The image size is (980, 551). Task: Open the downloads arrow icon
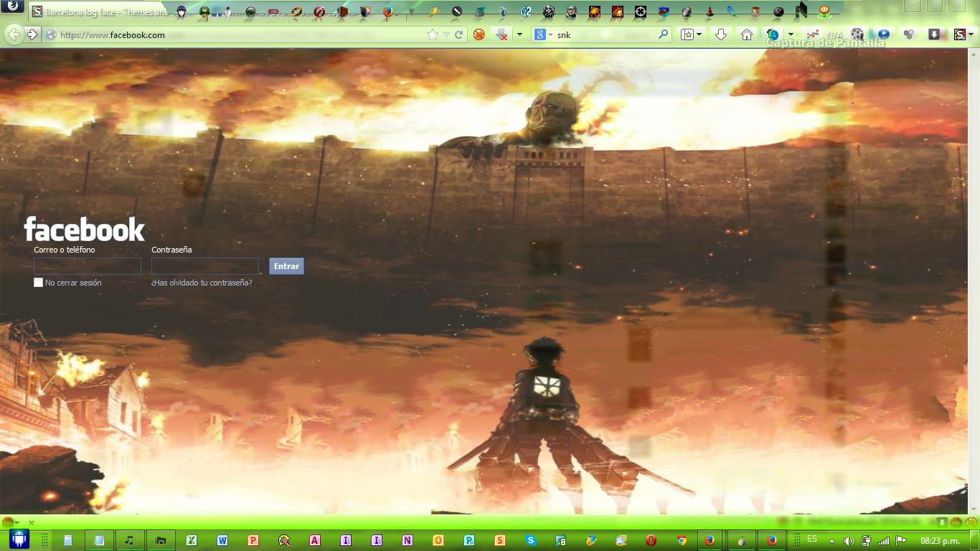[721, 34]
